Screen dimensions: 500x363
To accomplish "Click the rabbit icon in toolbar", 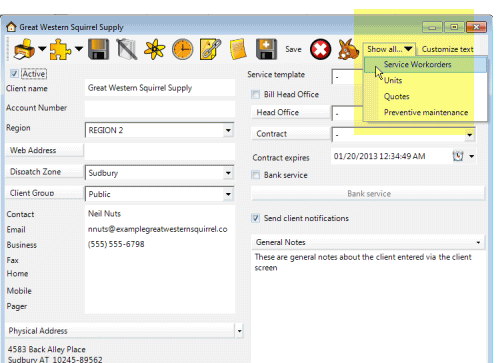I will tap(348, 49).
